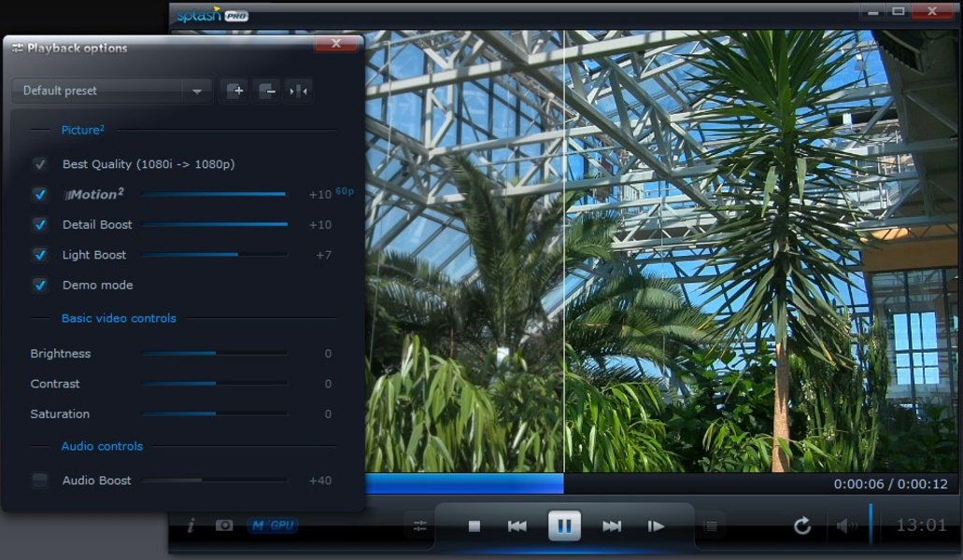Viewport: 963px width, 560px height.
Task: Open the playlist icon
Action: pos(711,526)
